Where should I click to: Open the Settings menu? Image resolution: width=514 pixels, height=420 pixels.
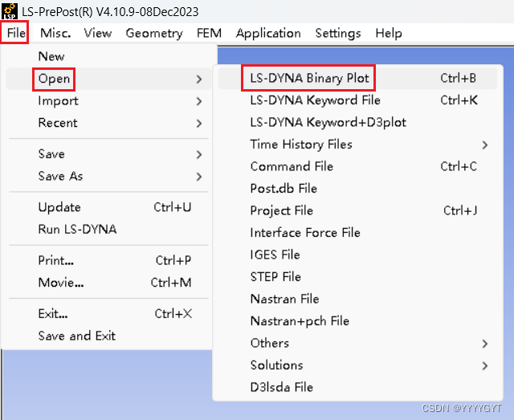(x=338, y=33)
